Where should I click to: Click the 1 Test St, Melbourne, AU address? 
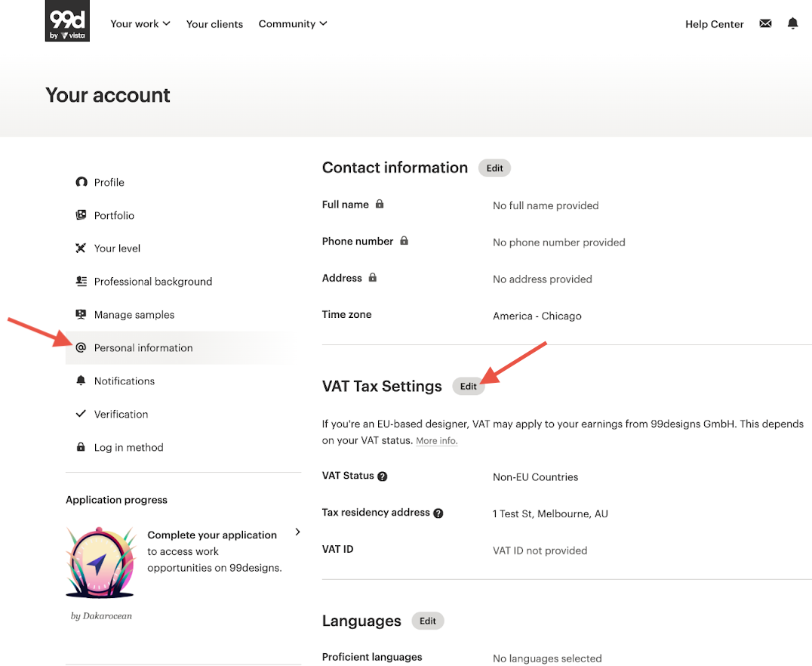click(550, 513)
